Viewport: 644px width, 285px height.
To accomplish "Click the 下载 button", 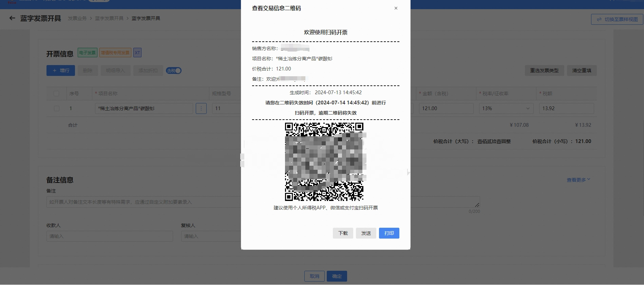I will [343, 233].
